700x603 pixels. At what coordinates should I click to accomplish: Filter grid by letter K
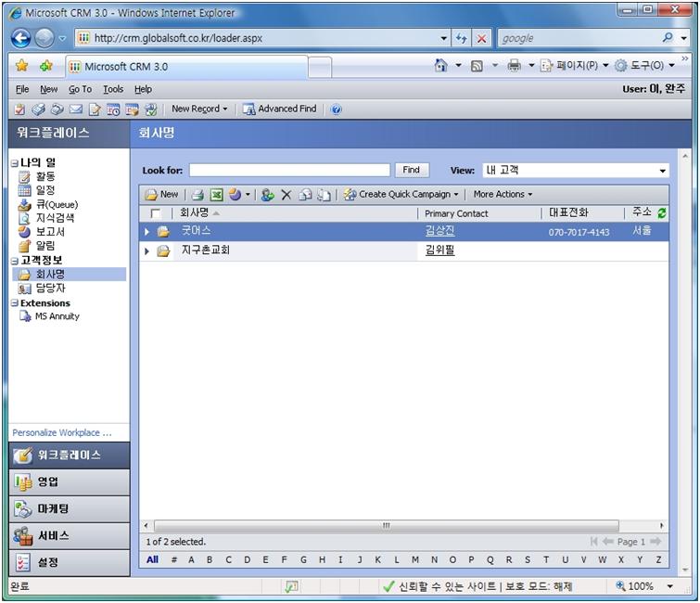pos(377,559)
